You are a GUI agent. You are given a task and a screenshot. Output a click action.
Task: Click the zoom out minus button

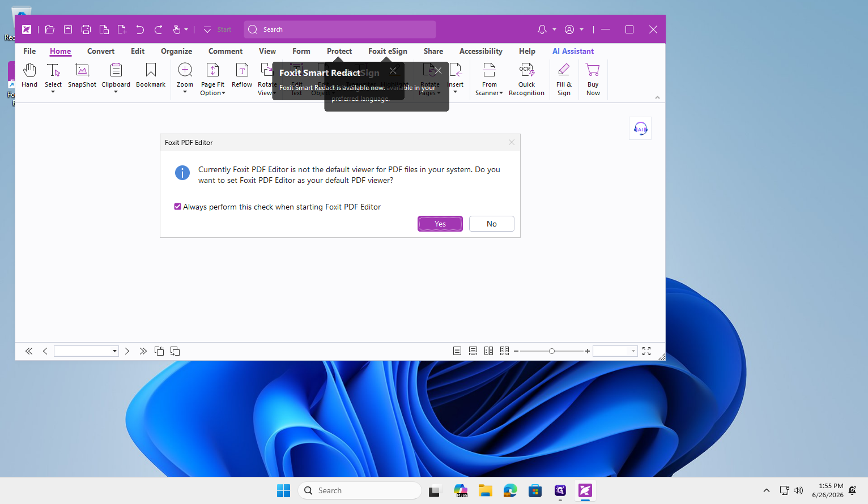coord(516,351)
